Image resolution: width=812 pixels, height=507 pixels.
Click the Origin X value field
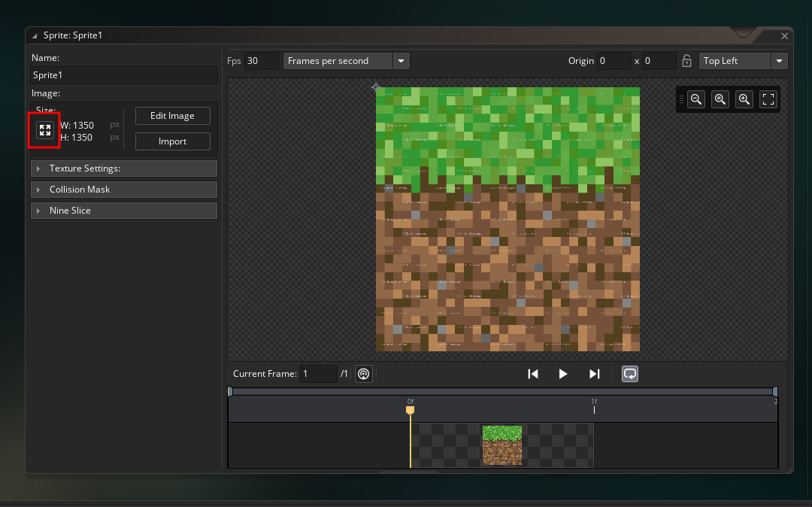point(614,61)
